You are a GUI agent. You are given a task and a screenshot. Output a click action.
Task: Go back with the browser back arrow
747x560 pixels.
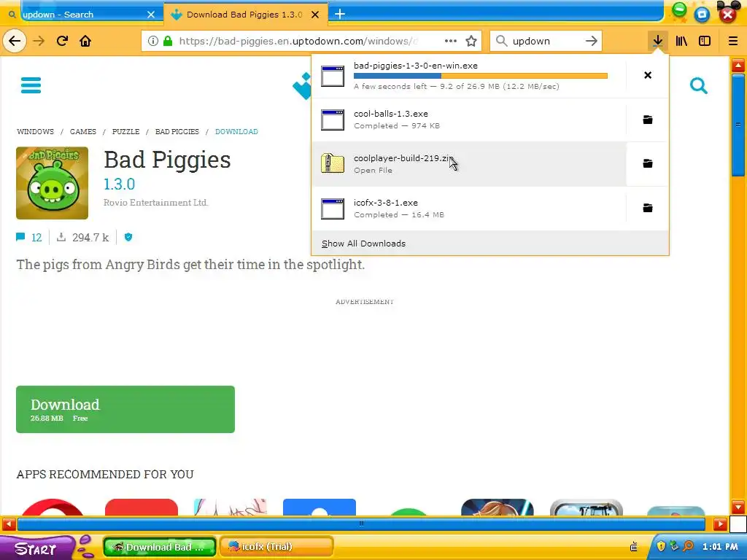tap(15, 41)
